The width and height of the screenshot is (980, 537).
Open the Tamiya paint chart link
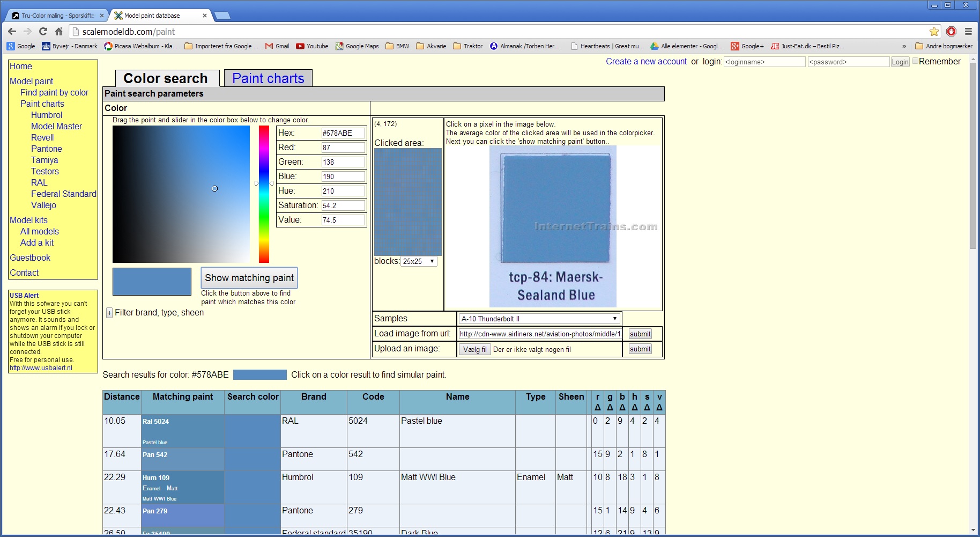[x=44, y=160]
